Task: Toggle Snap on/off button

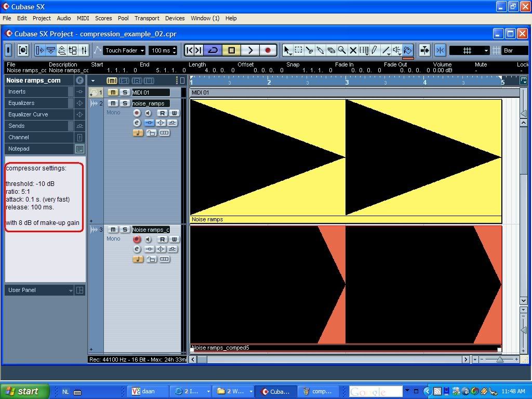Action: pyautogui.click(x=441, y=50)
